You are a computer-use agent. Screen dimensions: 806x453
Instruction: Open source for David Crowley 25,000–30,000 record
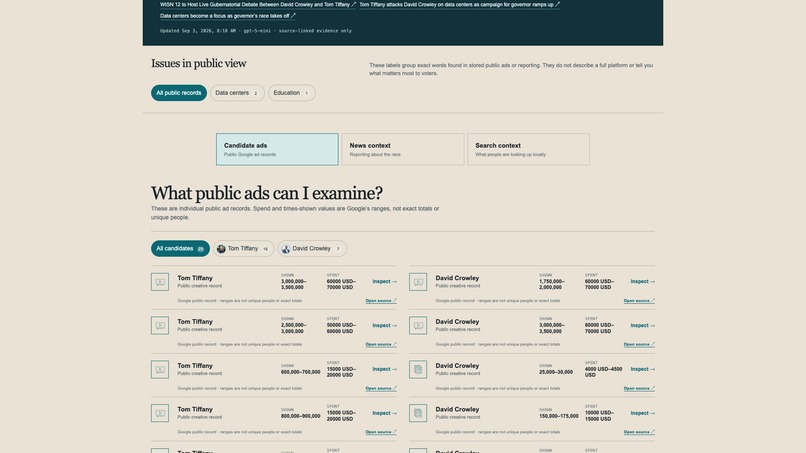[x=639, y=388]
